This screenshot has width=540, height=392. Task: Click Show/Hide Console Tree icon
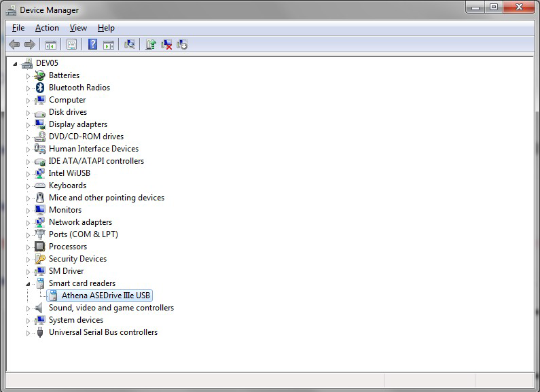(x=50, y=45)
